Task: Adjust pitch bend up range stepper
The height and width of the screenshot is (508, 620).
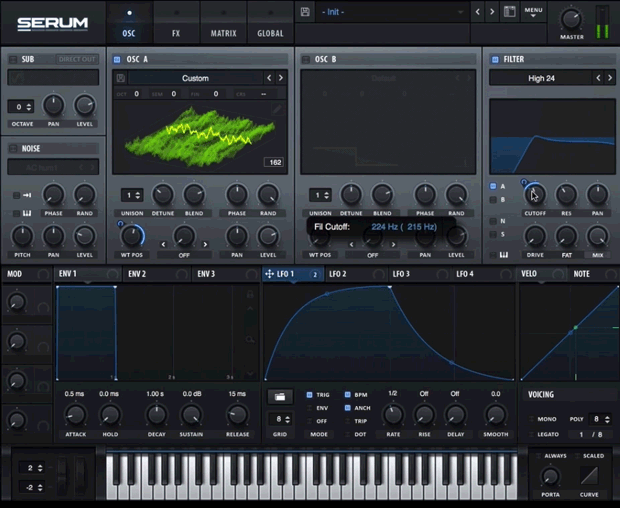Action: coord(40,468)
